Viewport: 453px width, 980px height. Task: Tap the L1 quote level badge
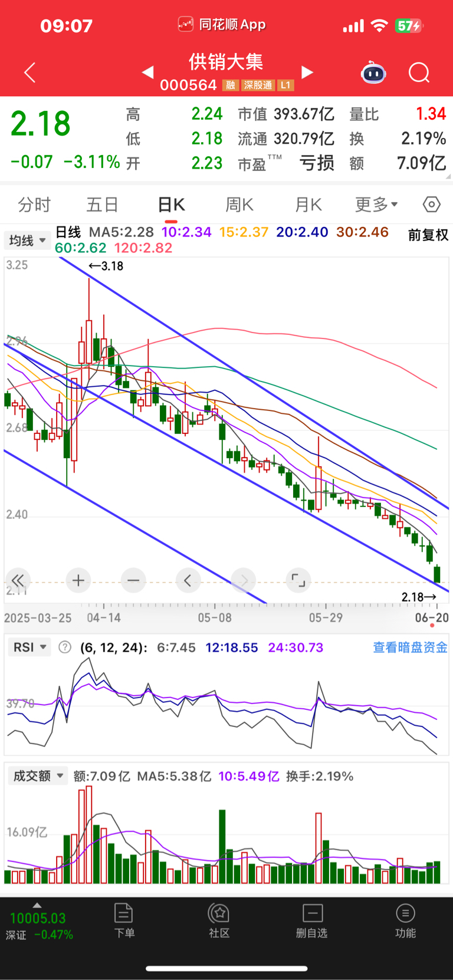tap(285, 85)
